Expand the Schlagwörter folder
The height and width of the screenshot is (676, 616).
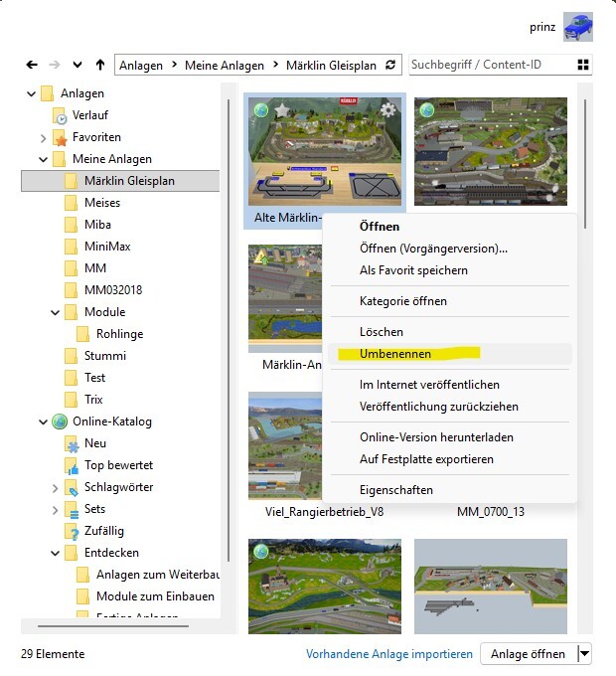(x=55, y=488)
